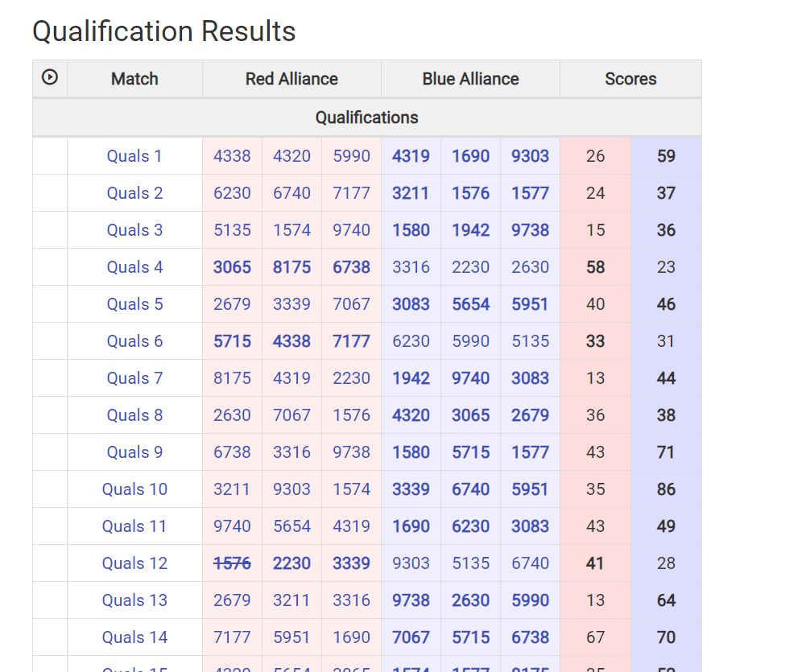Open team 3316 in Quals 13 red alliance
This screenshot has height=672, width=806.
pos(352,600)
